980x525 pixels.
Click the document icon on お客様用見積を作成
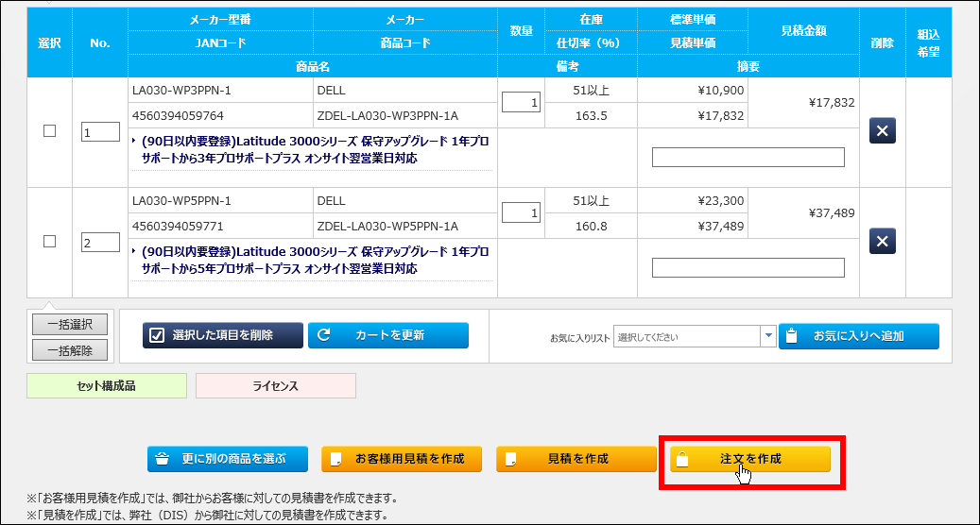(x=336, y=459)
